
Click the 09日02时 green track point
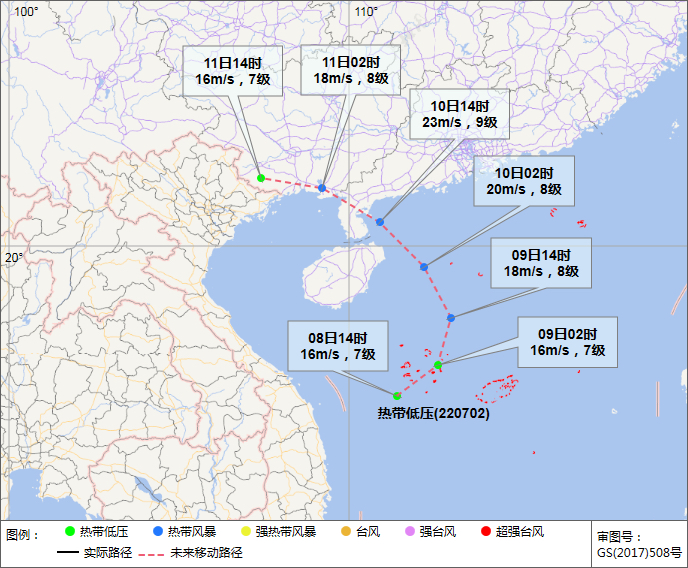(x=438, y=365)
